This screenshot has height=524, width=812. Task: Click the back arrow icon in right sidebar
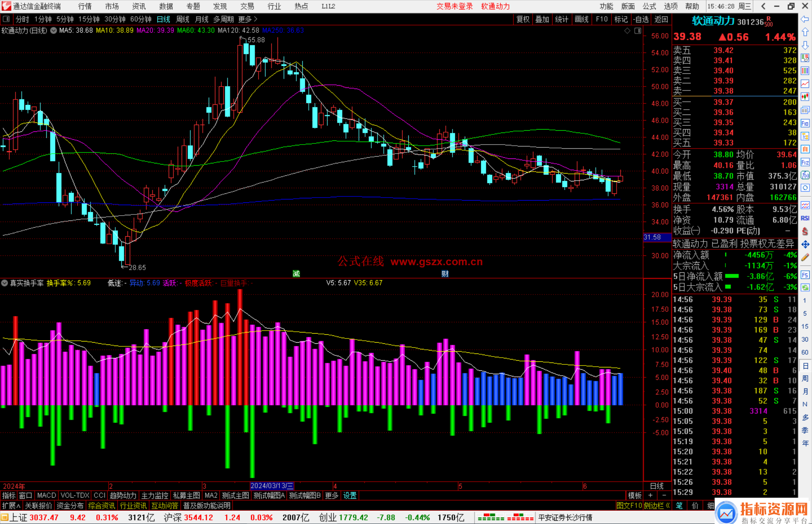[x=805, y=19]
